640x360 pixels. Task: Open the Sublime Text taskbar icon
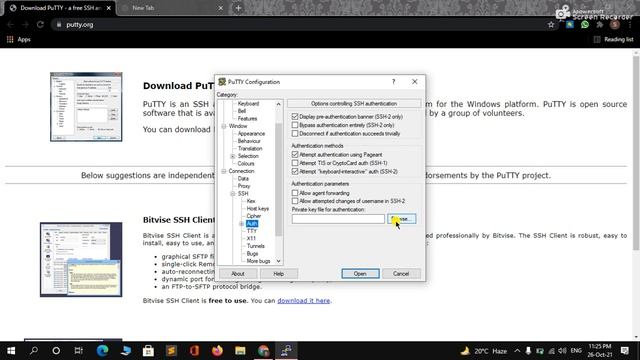point(171,351)
